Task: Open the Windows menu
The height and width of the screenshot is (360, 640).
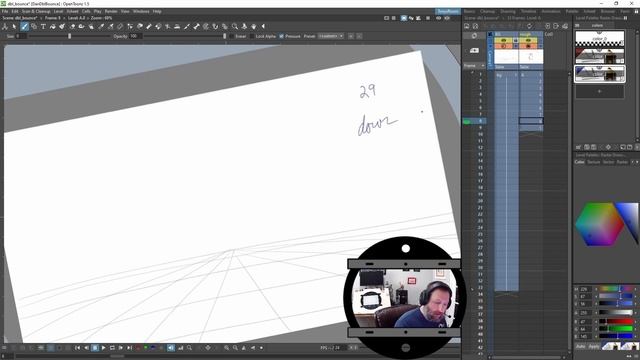Action: coord(141,11)
